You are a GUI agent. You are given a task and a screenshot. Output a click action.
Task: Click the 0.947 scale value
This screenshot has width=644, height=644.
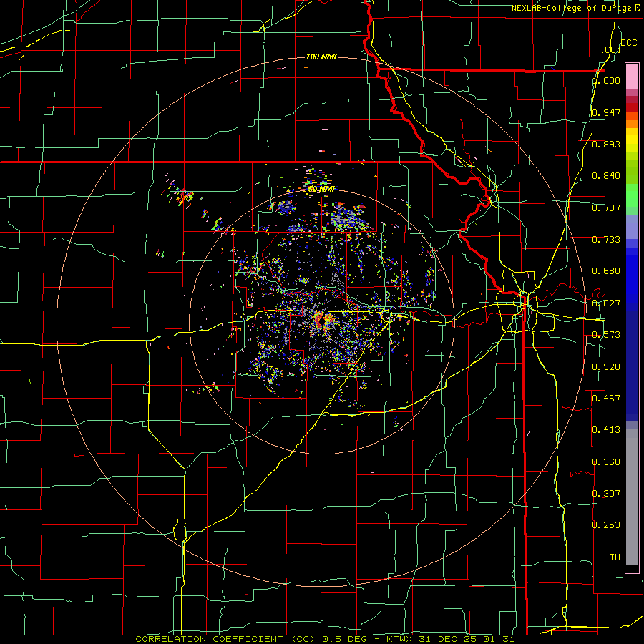(606, 112)
